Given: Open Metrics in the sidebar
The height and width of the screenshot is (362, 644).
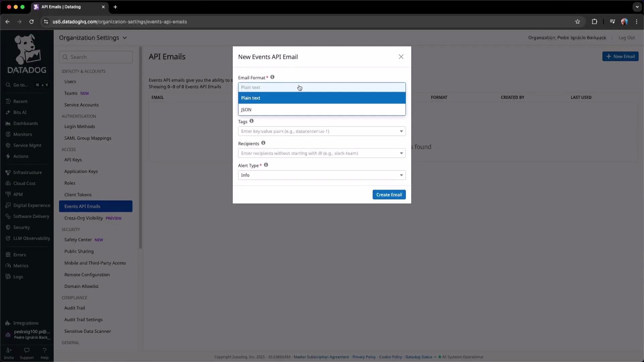Looking at the screenshot, I should pyautogui.click(x=21, y=266).
